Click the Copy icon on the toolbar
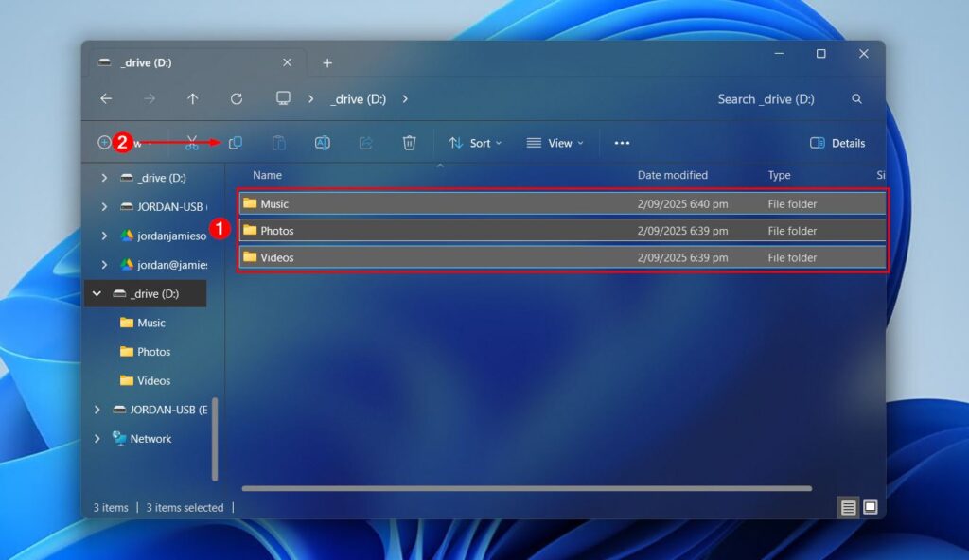This screenshot has height=560, width=969. click(235, 143)
